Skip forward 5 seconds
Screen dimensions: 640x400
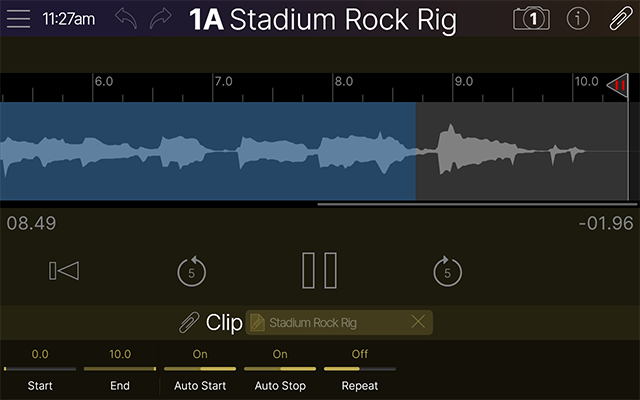coord(447,271)
